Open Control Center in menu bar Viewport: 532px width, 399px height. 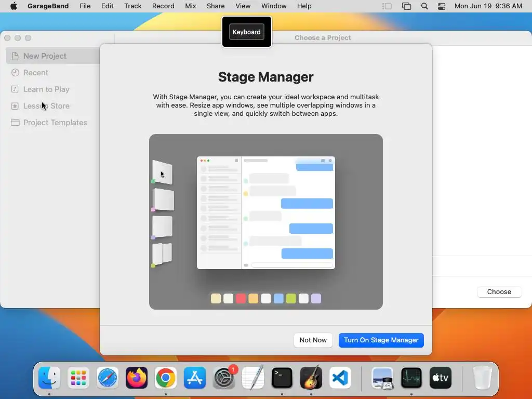tap(442, 6)
